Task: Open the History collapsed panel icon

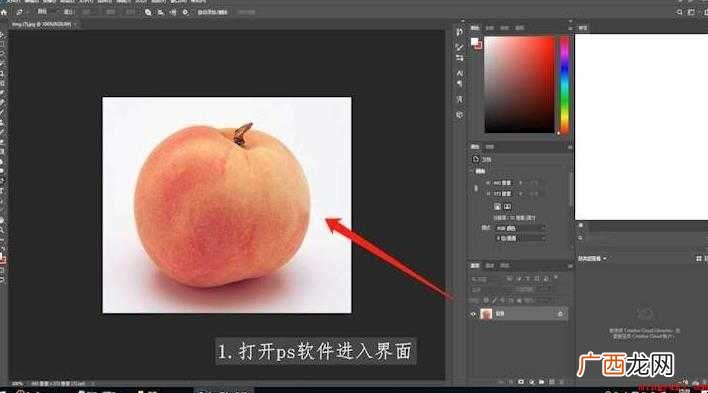Action: click(x=459, y=32)
